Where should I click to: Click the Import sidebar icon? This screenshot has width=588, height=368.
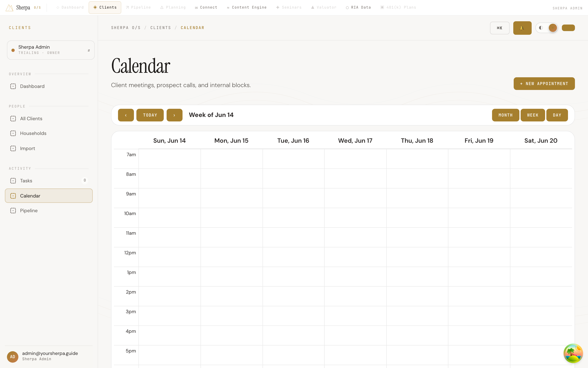tap(13, 148)
